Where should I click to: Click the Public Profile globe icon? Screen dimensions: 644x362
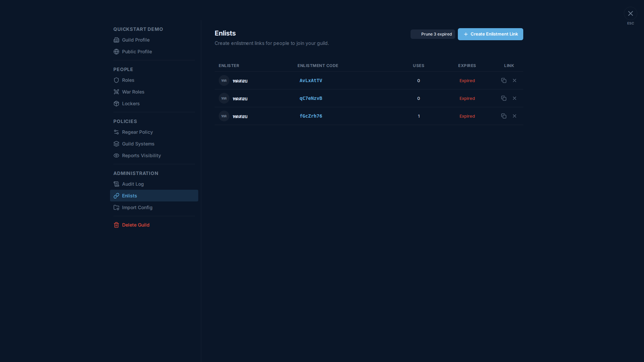coord(116,52)
